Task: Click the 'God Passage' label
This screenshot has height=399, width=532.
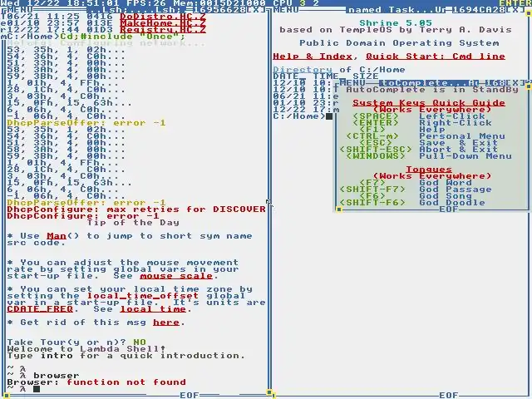Action: [456, 190]
